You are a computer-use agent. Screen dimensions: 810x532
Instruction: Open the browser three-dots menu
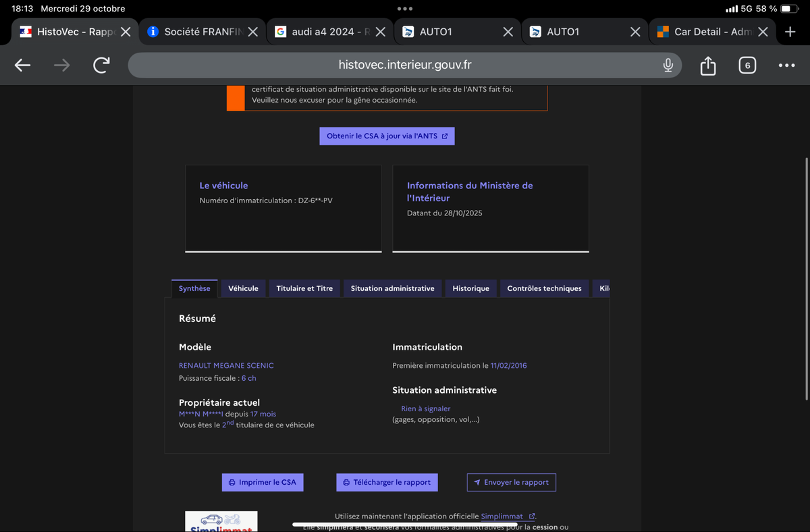click(x=786, y=65)
